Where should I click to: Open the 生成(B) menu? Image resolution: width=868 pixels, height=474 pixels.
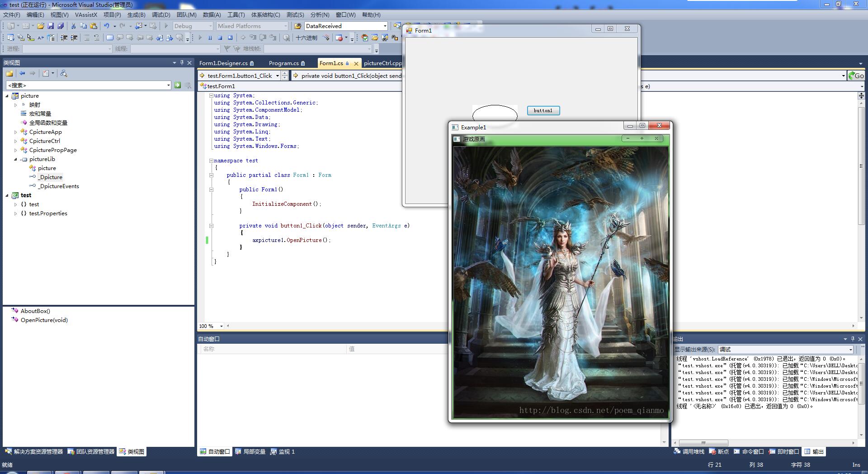click(136, 15)
